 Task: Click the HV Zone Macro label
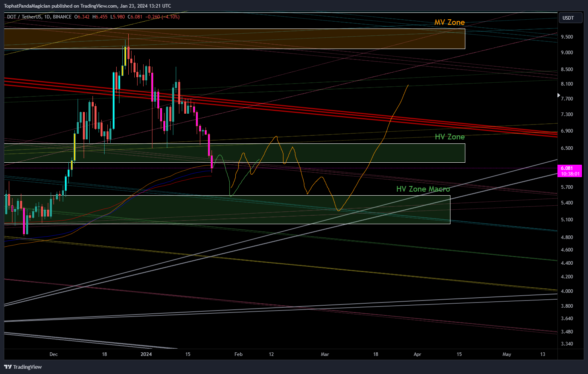point(423,189)
